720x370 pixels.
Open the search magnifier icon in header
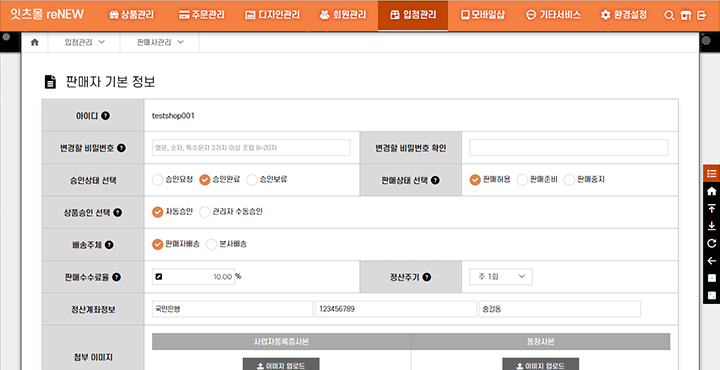pos(669,15)
